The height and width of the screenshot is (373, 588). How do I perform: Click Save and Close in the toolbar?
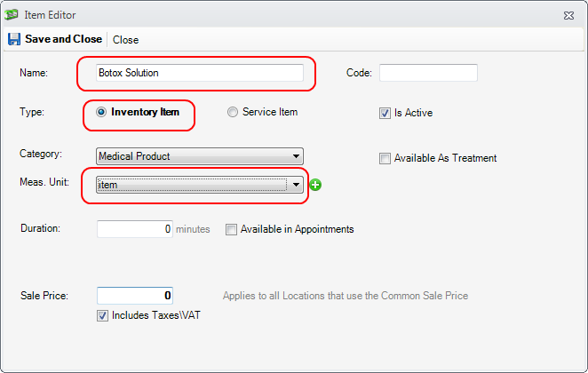click(62, 39)
